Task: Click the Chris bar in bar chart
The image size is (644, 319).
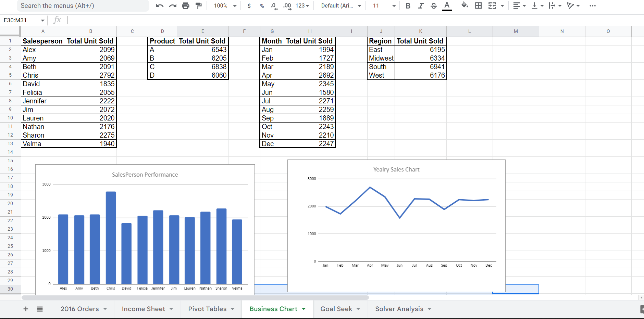Action: pyautogui.click(x=111, y=238)
